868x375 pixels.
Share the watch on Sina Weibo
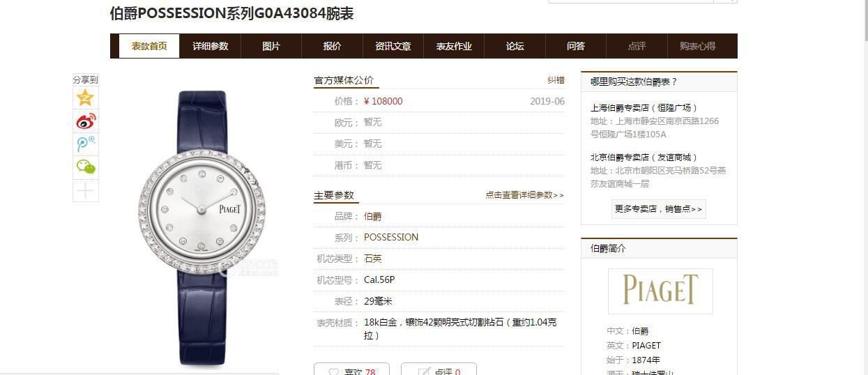coord(86,121)
